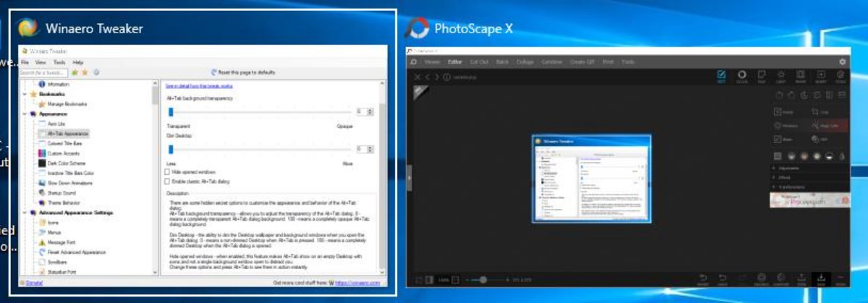868x303 pixels.
Task: Click the first gold star in Winaero toolbar
Action: coord(75,72)
